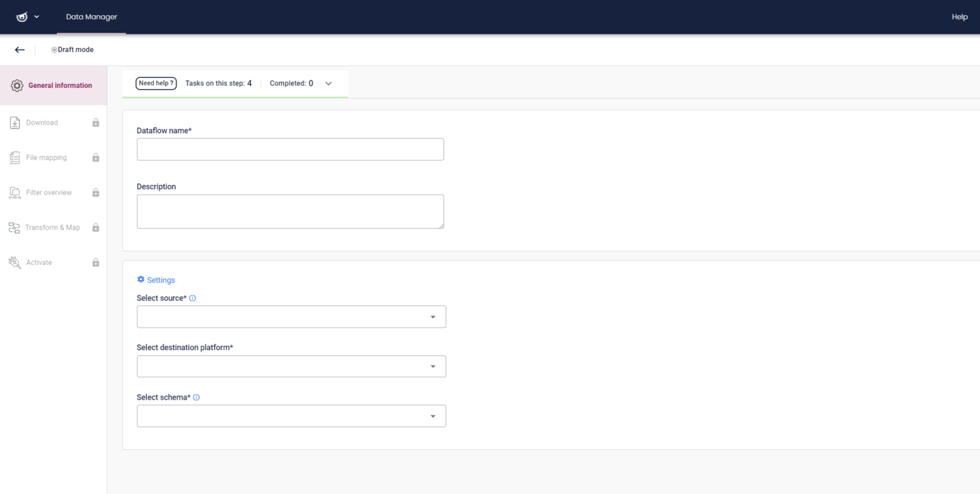The height and width of the screenshot is (494, 980).
Task: Open the Transform & Map step
Action: (53, 228)
